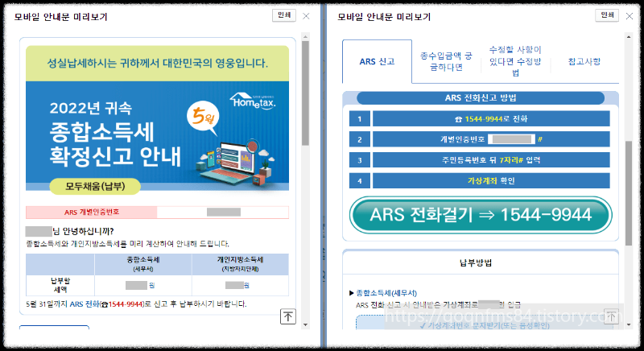644x351 pixels.
Task: Click the 모바일 안내문 미리보기 title of the right window
Action: pos(384,17)
